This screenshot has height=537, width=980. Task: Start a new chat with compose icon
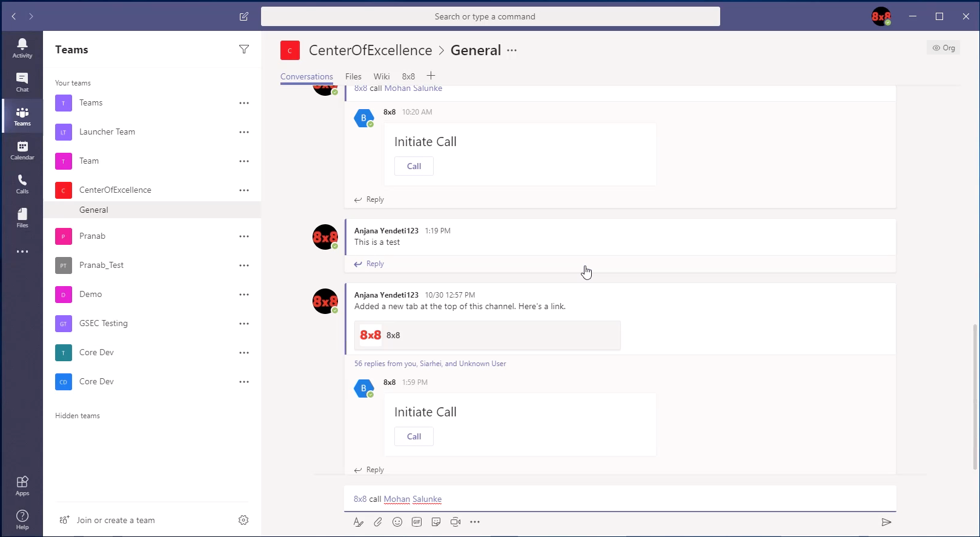coord(243,16)
